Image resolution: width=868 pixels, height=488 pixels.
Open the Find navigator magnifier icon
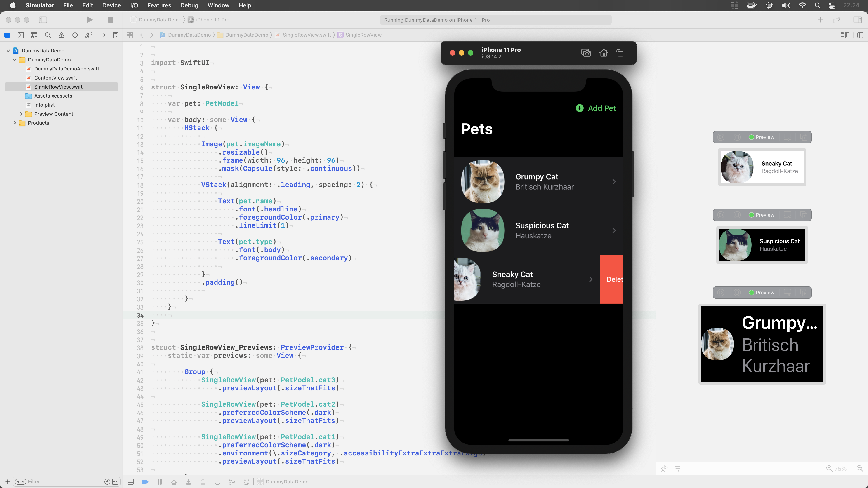pos(48,35)
